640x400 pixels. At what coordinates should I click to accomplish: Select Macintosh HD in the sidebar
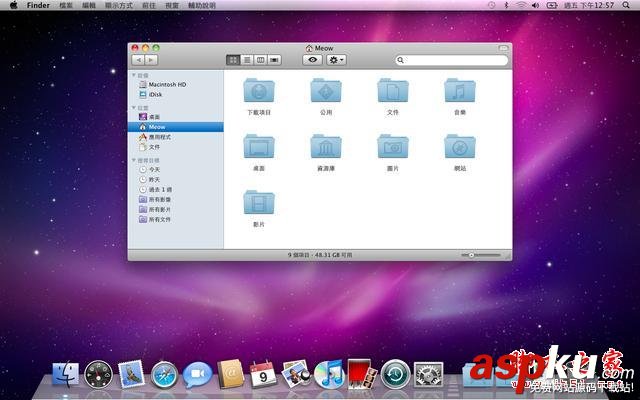tap(176, 84)
